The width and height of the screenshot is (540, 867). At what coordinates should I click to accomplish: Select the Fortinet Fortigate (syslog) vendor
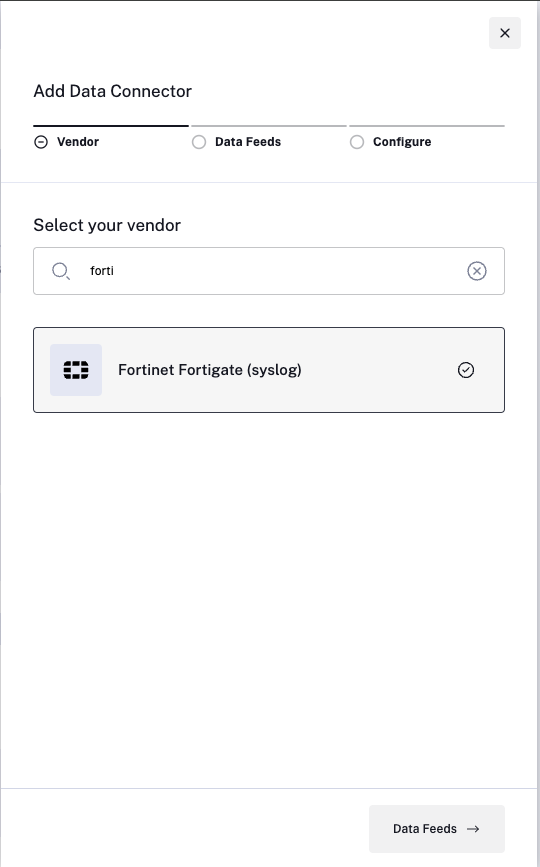269,370
